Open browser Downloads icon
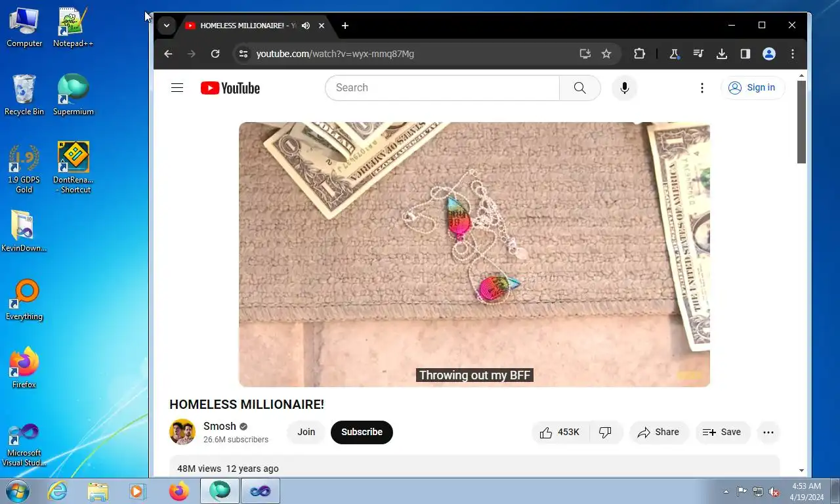The image size is (840, 504). click(722, 54)
